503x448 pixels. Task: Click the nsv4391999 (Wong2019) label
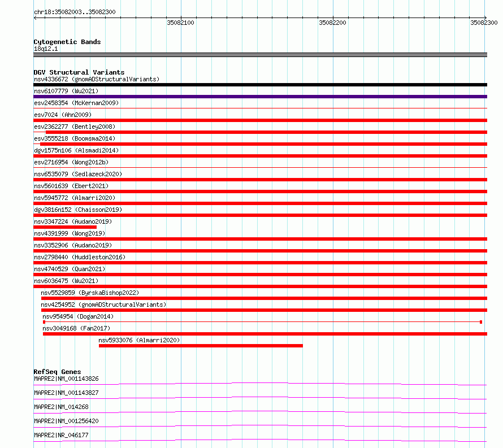(x=70, y=233)
